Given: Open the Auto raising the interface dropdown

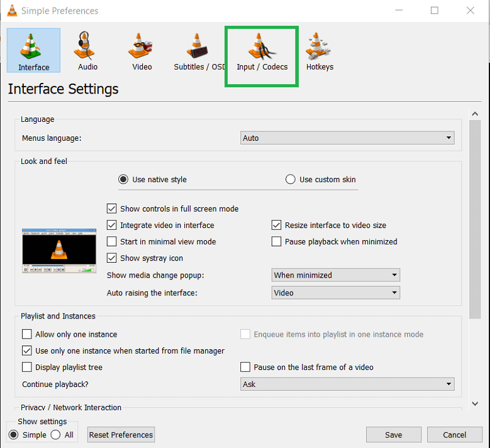Looking at the screenshot, I should [x=336, y=293].
